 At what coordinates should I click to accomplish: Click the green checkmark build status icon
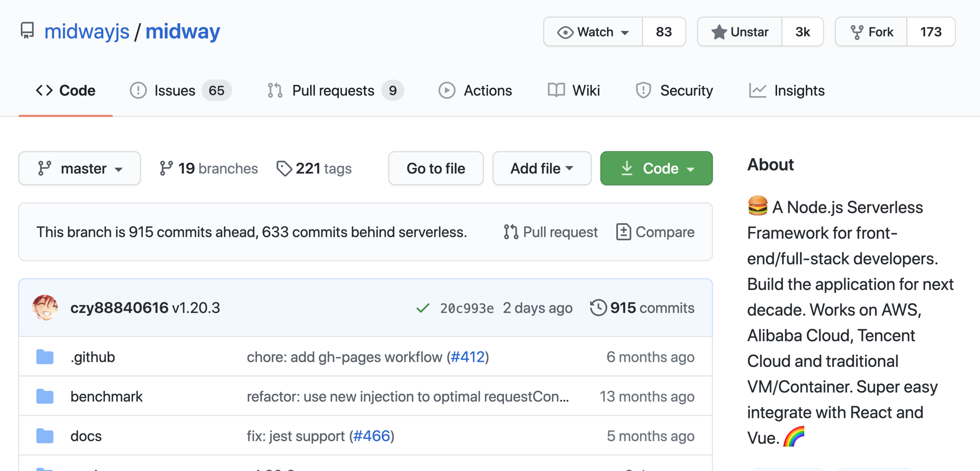423,308
